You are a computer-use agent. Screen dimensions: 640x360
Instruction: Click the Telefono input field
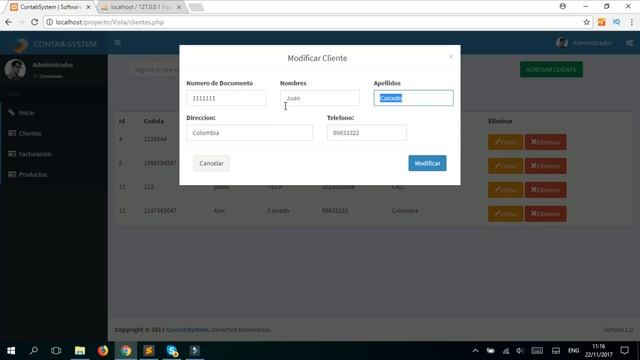(367, 133)
